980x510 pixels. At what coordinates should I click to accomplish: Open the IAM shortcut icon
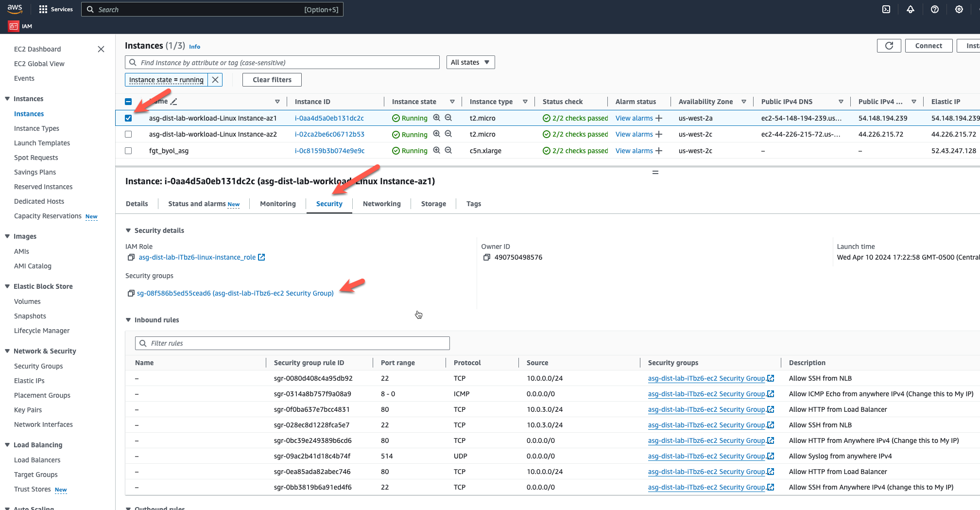(14, 26)
